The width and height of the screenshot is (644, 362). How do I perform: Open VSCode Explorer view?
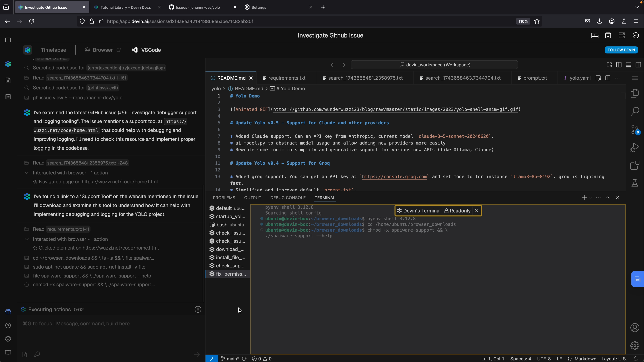coord(635,93)
